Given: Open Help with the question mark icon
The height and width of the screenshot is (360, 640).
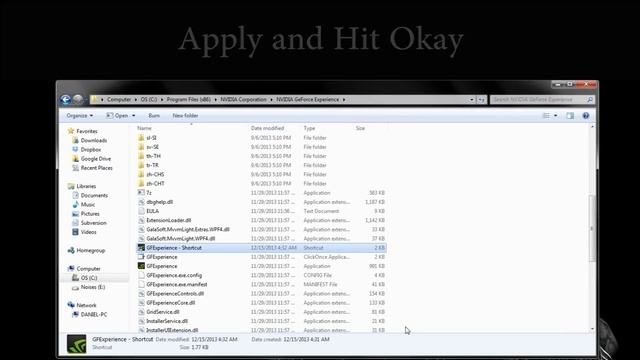Looking at the screenshot, I should (586, 116).
